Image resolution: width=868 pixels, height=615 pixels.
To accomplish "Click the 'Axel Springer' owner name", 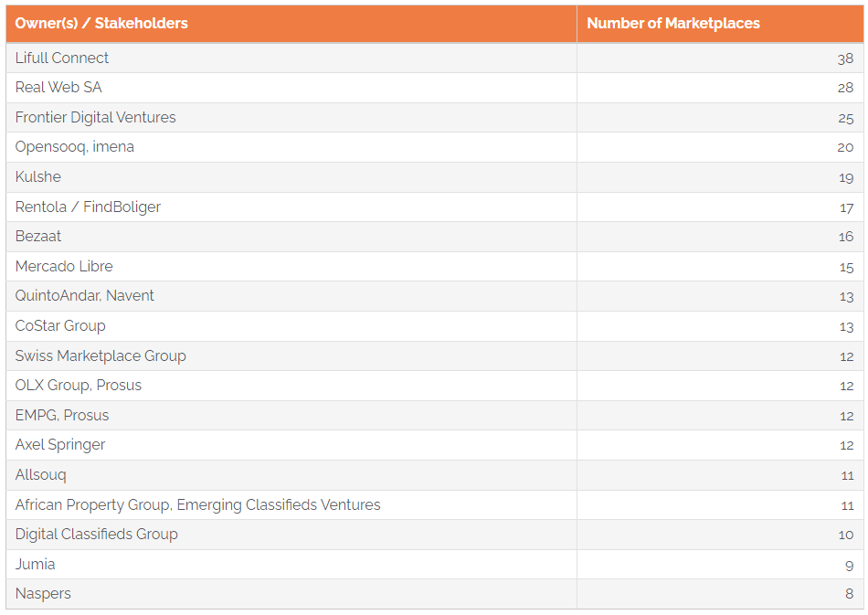I will pos(60,445).
